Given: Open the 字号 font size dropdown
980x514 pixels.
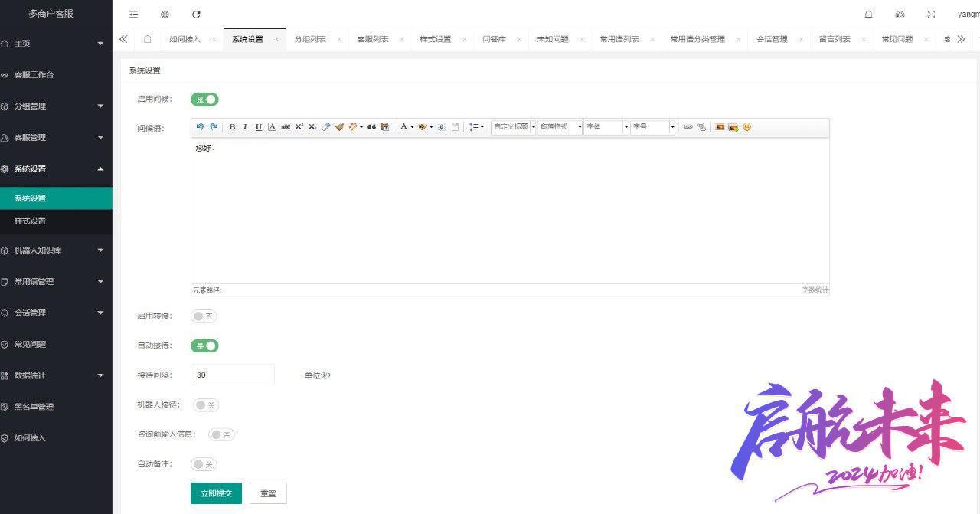Looking at the screenshot, I should click(x=653, y=127).
